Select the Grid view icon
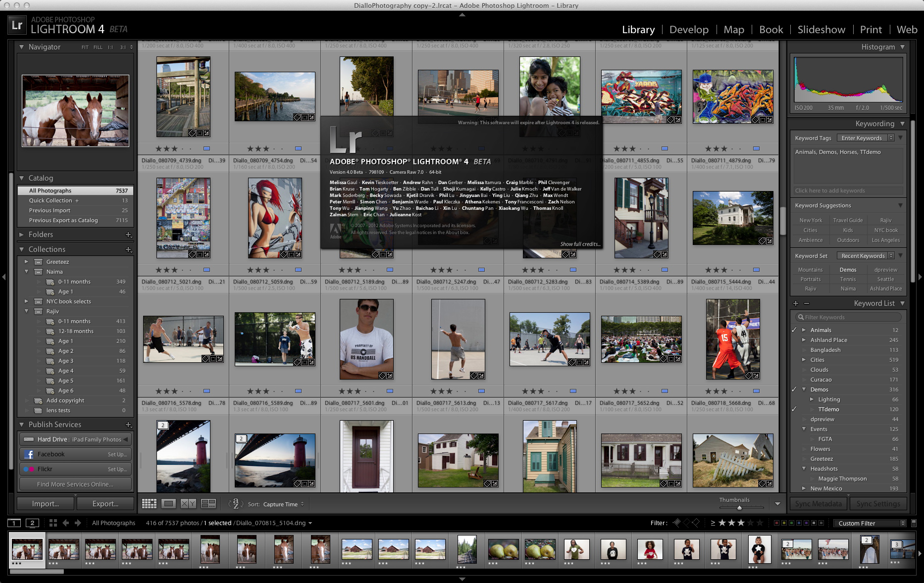 tap(149, 503)
